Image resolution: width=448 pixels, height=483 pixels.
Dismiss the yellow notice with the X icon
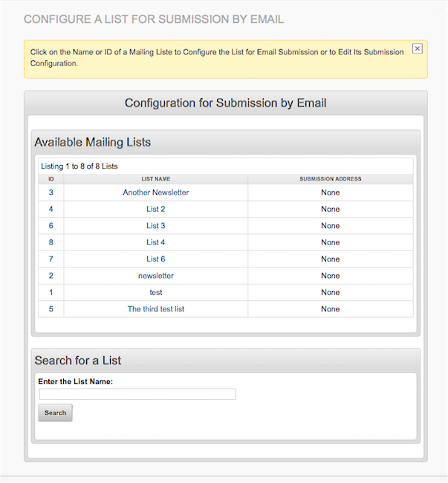(x=417, y=48)
